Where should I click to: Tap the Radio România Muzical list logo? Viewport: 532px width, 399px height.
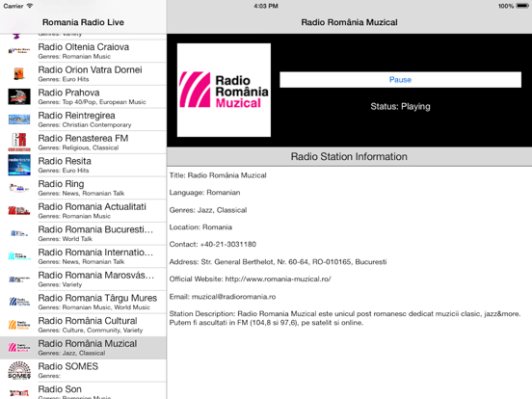pyautogui.click(x=19, y=347)
